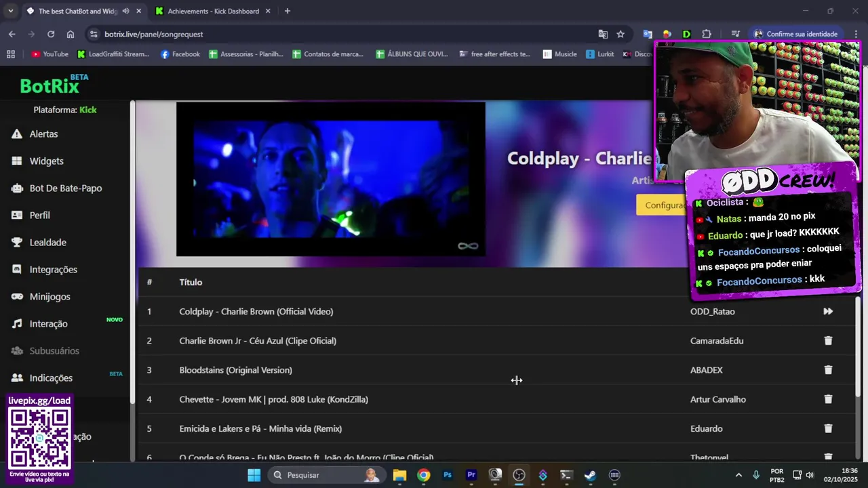Open the Lurkit bookmark

pyautogui.click(x=600, y=54)
